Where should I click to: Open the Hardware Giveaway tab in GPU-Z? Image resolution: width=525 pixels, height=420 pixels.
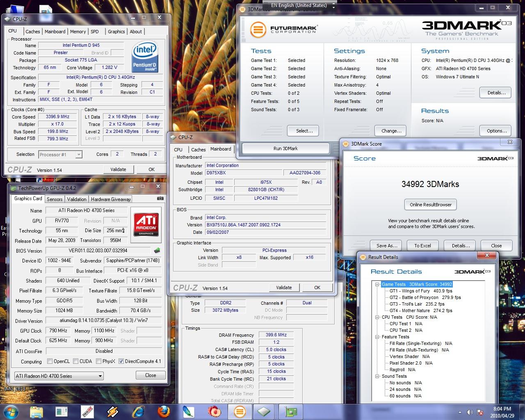[x=111, y=199]
